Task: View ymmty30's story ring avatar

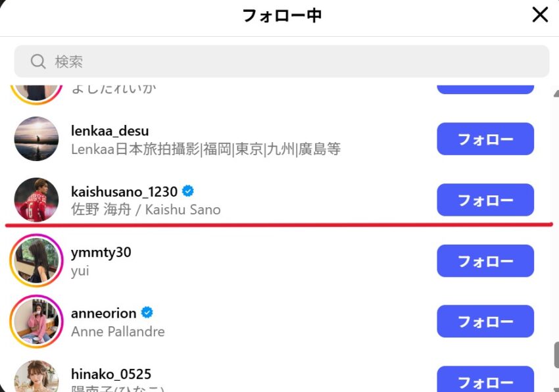Action: [x=36, y=260]
